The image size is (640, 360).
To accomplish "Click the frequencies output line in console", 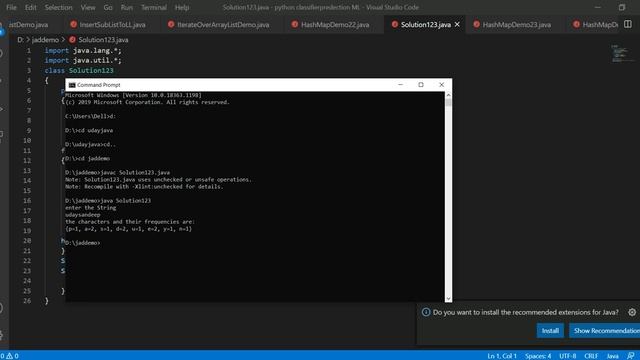I will pyautogui.click(x=128, y=229).
